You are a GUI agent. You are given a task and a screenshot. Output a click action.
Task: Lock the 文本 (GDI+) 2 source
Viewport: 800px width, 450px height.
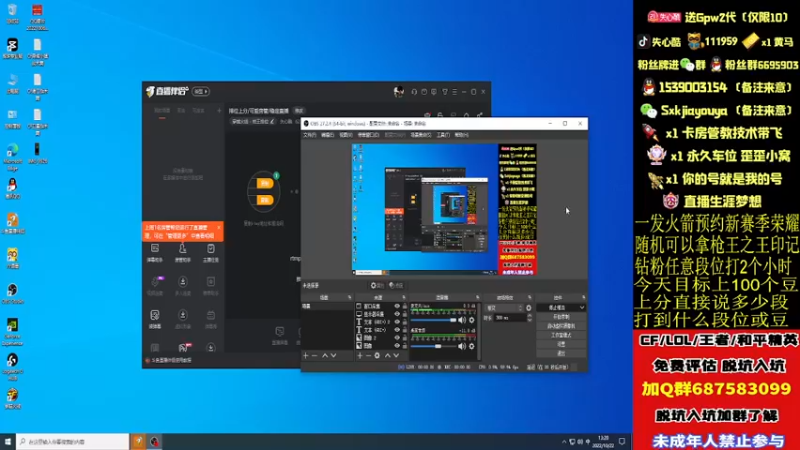pos(405,322)
